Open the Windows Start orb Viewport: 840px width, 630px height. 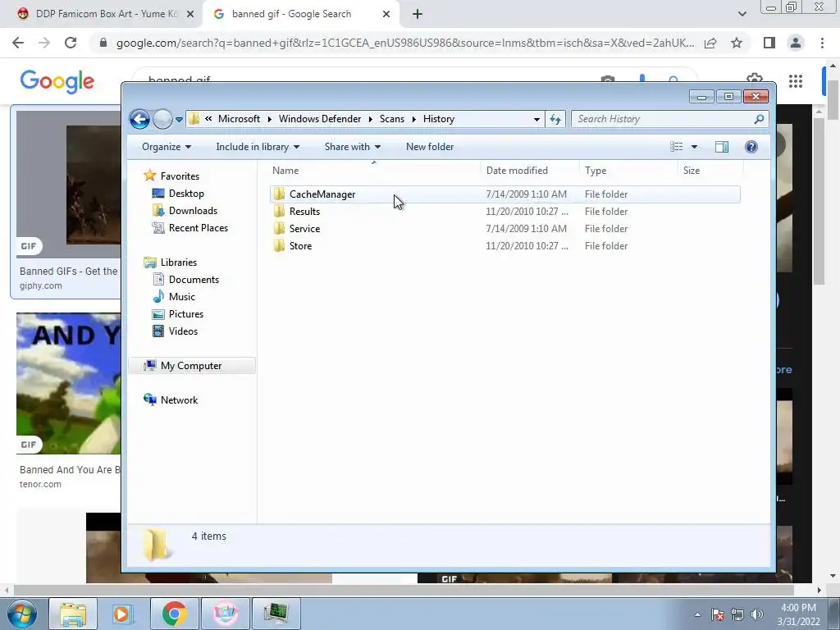[21, 614]
